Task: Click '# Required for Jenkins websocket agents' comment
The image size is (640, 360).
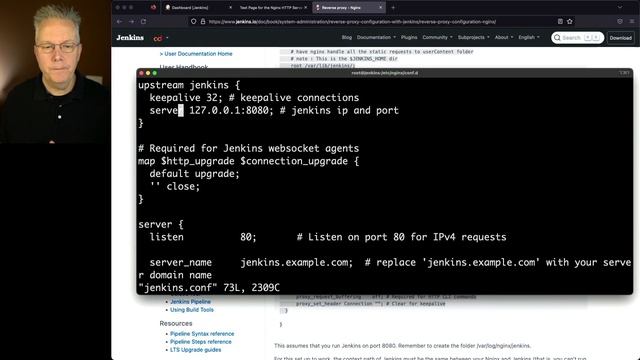Action: (249, 148)
